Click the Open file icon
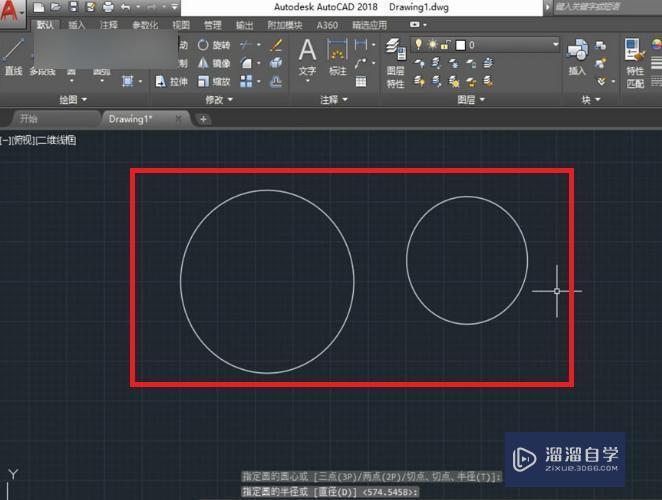The image size is (662, 500). [56, 7]
